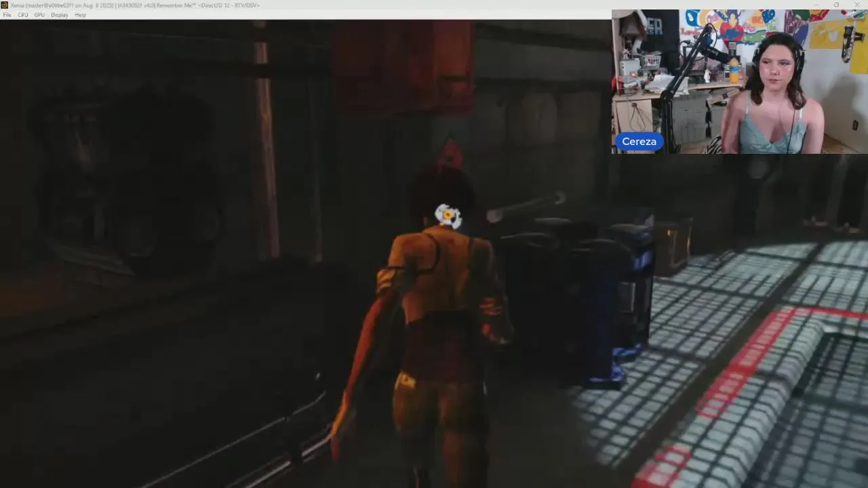
Task: Click the Xenia window restore button
Action: click(836, 5)
